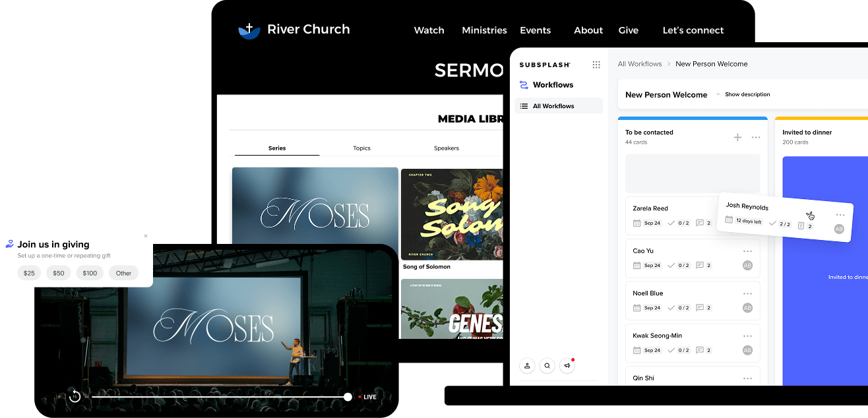The width and height of the screenshot is (868, 418).
Task: Open the Ministries menu item
Action: (x=484, y=30)
